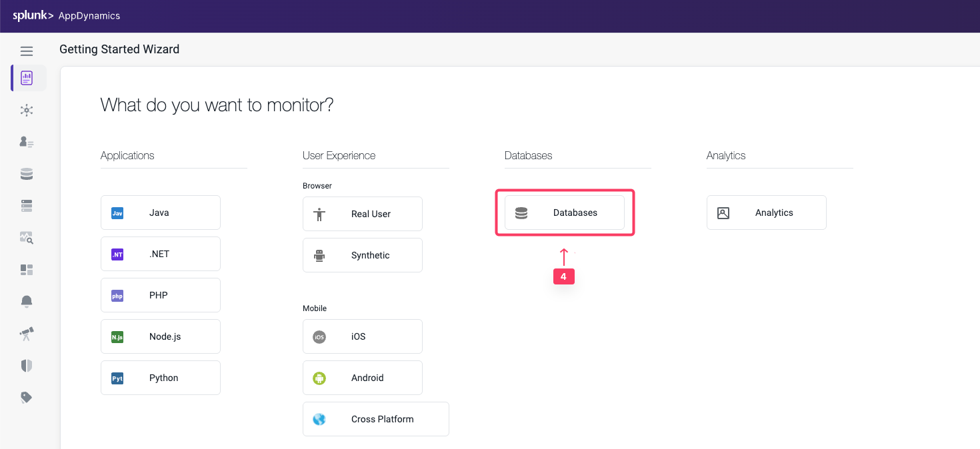980x449 pixels.
Task: Open Dashboards & Reports sidebar icon
Action: (x=27, y=269)
